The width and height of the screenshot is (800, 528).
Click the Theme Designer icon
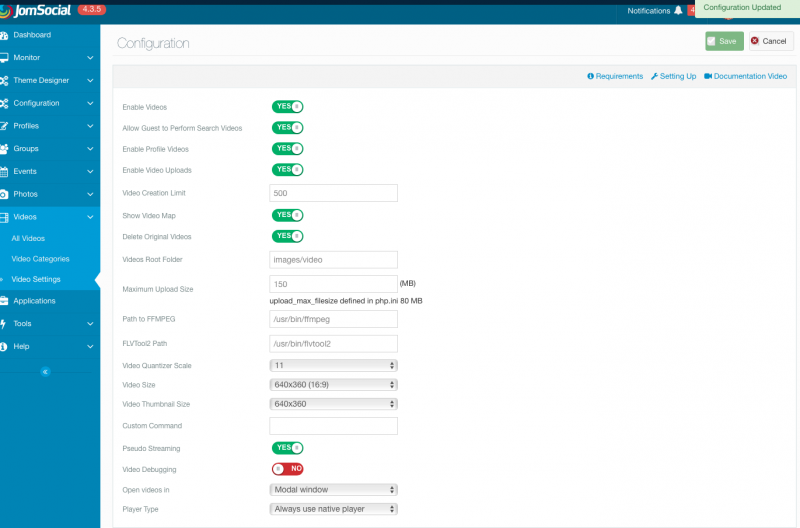tap(4, 81)
